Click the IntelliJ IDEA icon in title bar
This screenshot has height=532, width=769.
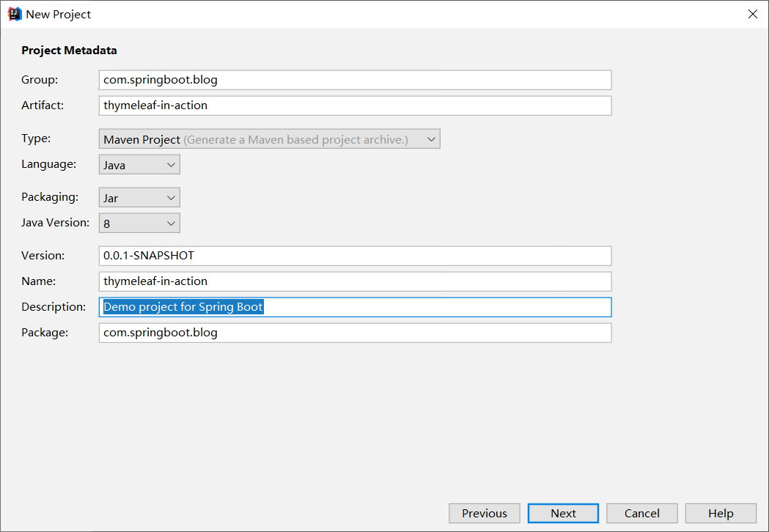pyautogui.click(x=15, y=14)
